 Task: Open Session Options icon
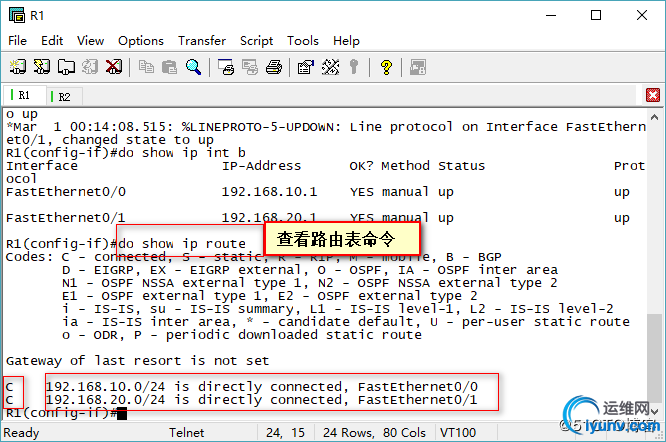tap(305, 67)
